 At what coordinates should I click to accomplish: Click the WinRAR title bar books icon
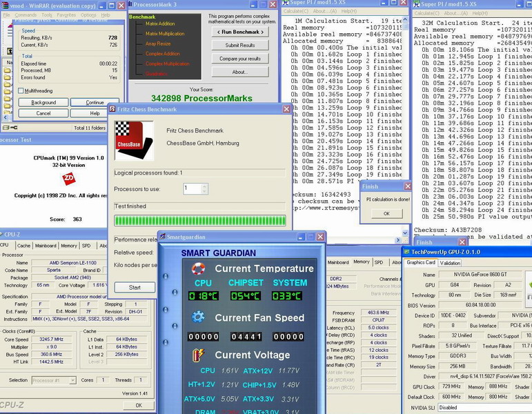5,6
